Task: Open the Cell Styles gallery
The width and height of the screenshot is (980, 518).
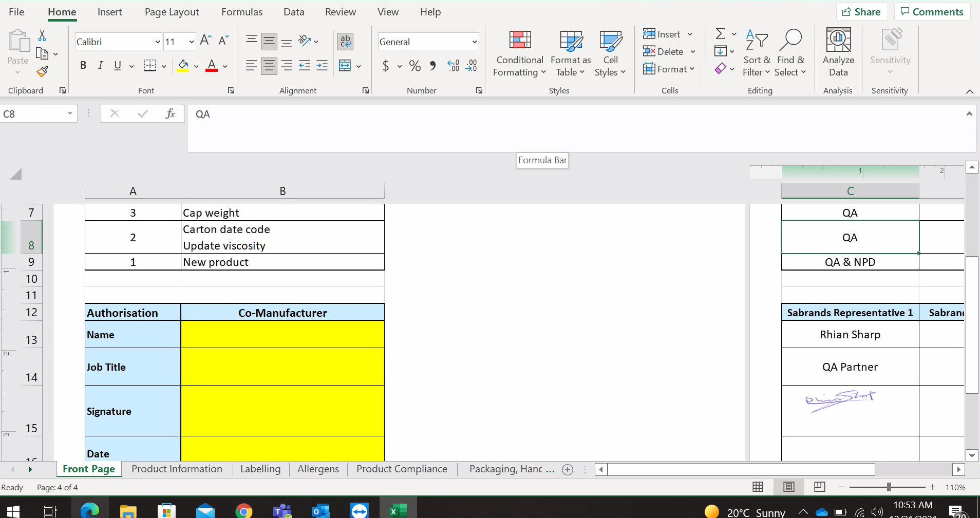Action: pyautogui.click(x=610, y=53)
